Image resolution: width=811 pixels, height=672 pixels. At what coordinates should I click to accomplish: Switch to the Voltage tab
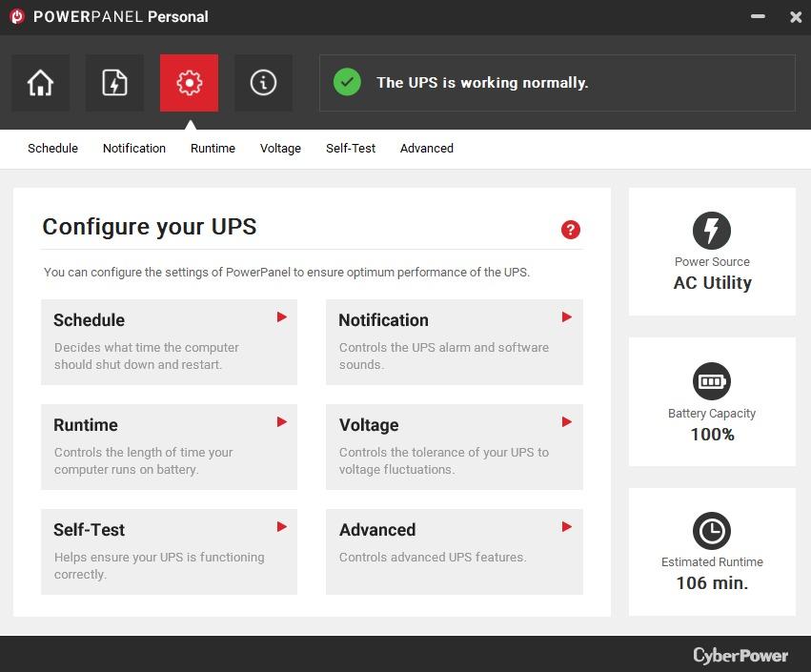pos(280,149)
